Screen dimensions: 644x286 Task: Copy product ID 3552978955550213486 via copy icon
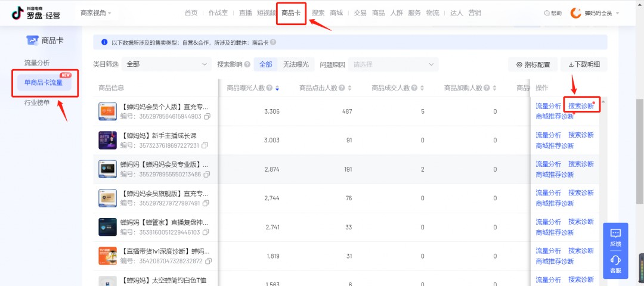tap(207, 175)
